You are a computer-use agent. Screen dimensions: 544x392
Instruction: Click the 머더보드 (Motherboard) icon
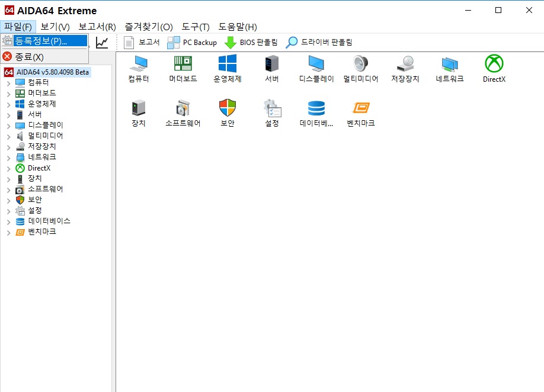click(183, 67)
